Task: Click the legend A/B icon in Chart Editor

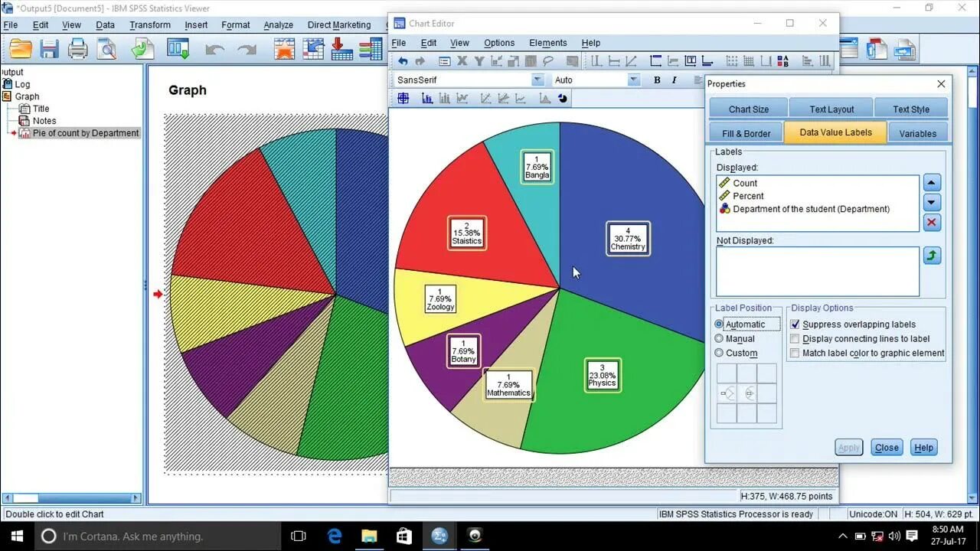Action: coord(782,61)
